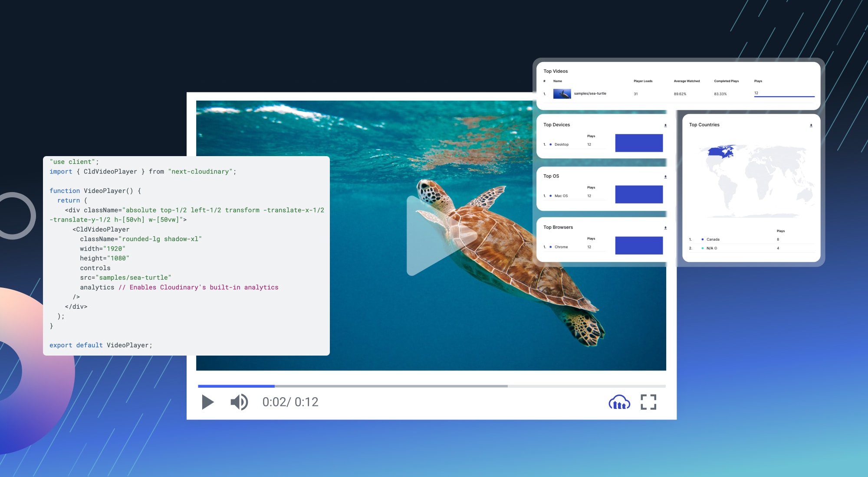The width and height of the screenshot is (868, 477).
Task: Click the info icon next to N/A country
Action: (x=714, y=248)
